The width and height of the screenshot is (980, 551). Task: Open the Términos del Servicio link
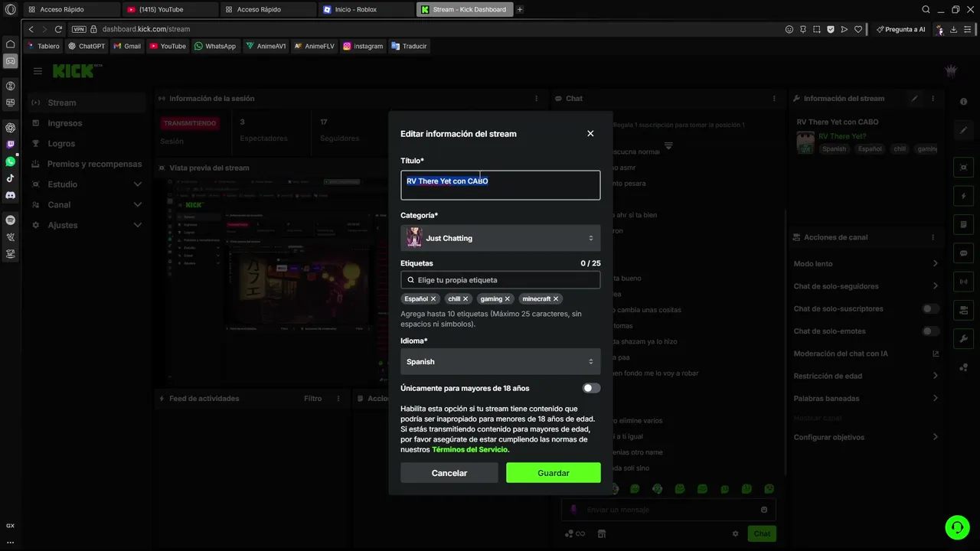(469, 450)
